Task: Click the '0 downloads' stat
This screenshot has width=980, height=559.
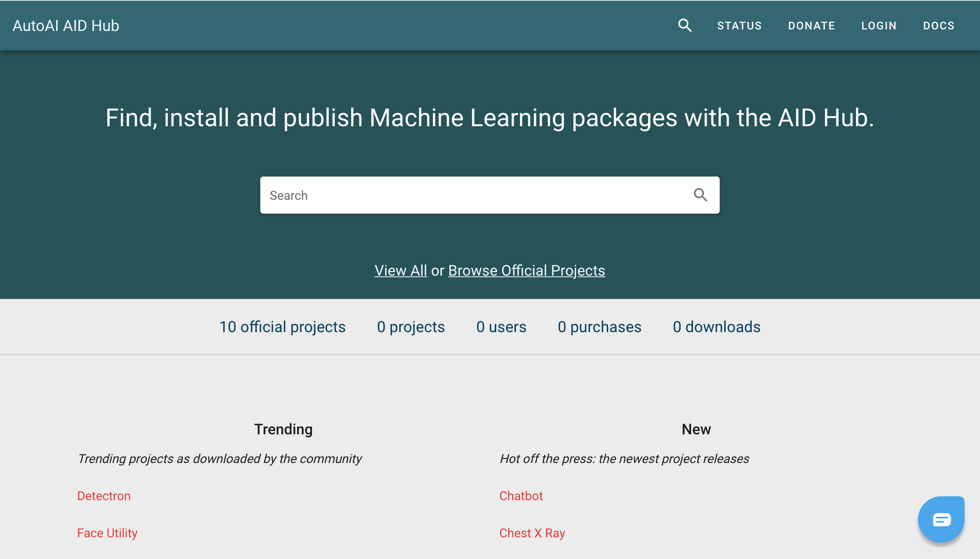Action: pyautogui.click(x=717, y=327)
